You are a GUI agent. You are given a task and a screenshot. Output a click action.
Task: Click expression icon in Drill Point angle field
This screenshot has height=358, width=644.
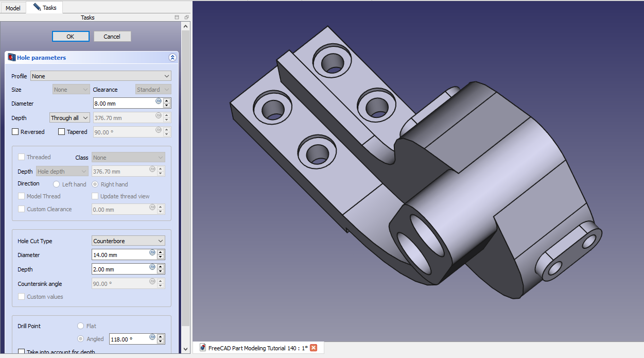(x=152, y=337)
